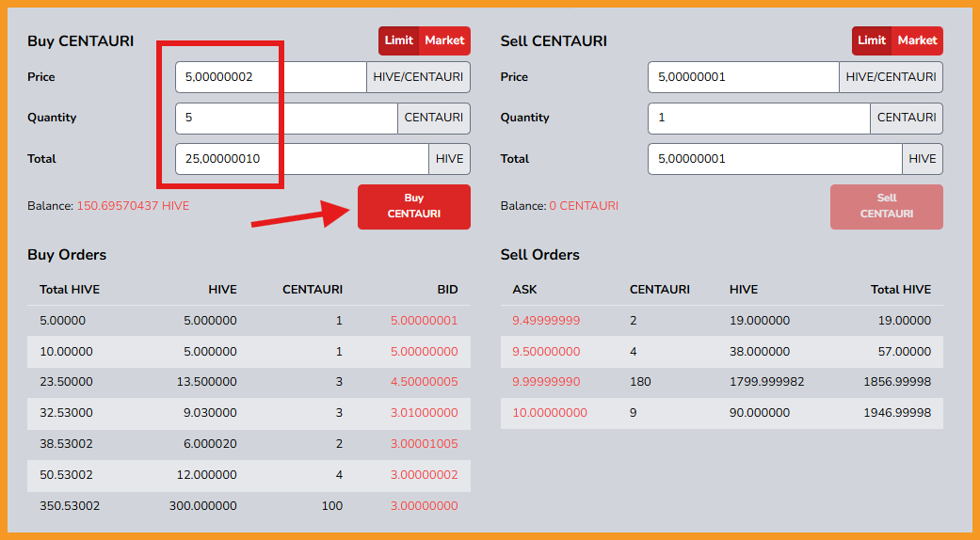980x540 pixels.
Task: Focus the sell Total field next to HIVE
Action: coord(775,159)
